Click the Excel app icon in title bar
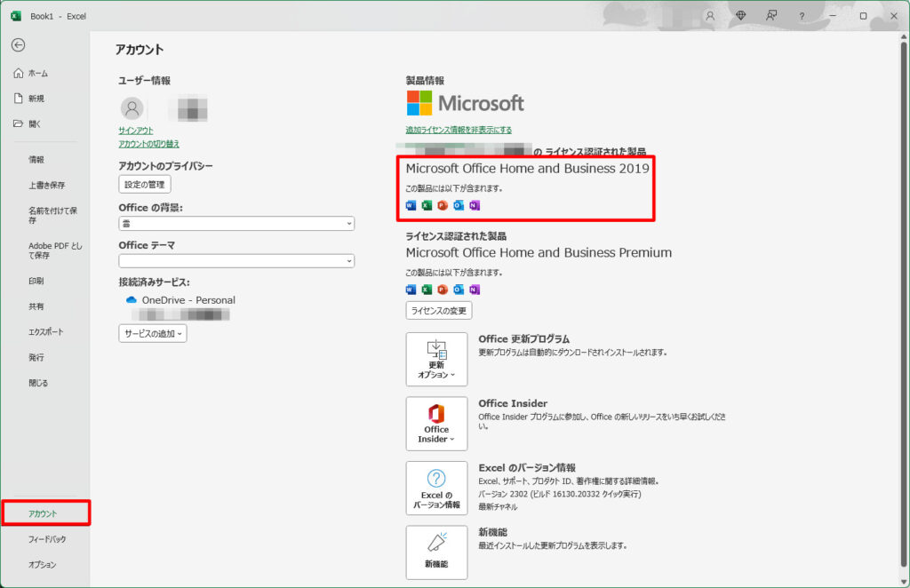The height and width of the screenshot is (588, 910). (x=16, y=16)
